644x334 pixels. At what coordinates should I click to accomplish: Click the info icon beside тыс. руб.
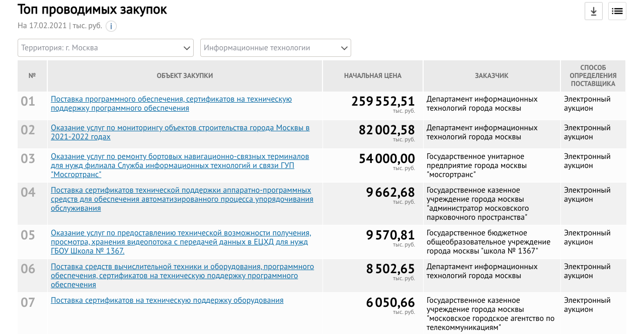pyautogui.click(x=111, y=26)
